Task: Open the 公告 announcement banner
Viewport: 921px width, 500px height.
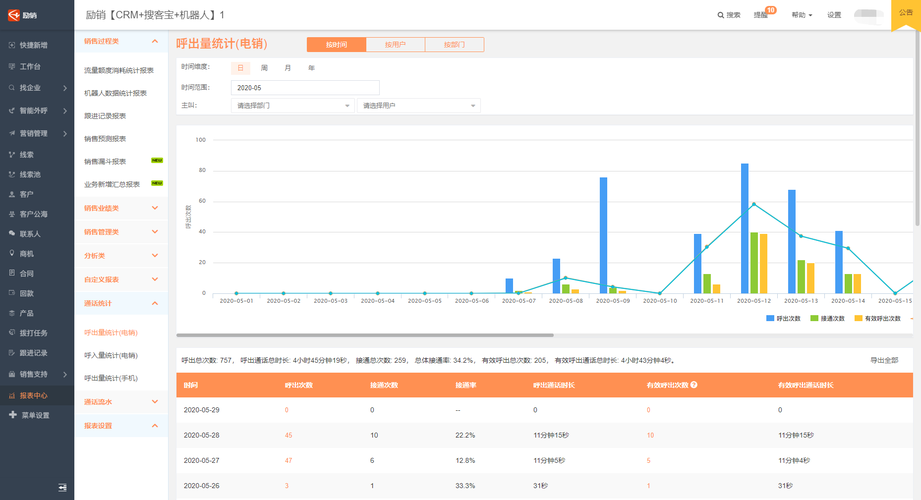Action: 906,14
